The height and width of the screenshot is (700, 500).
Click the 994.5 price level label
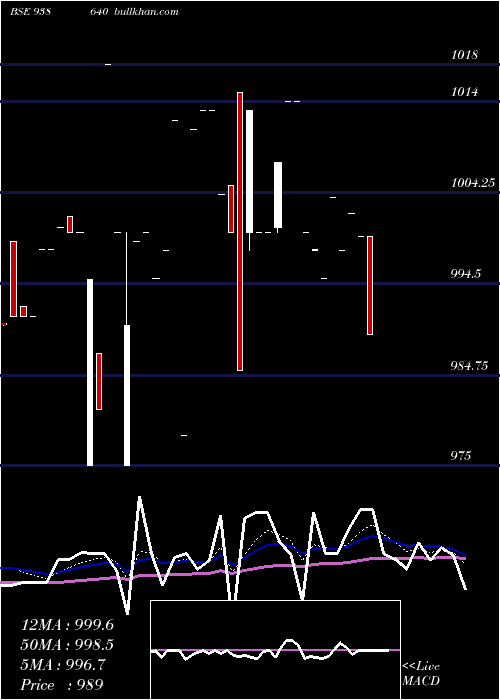(x=466, y=274)
